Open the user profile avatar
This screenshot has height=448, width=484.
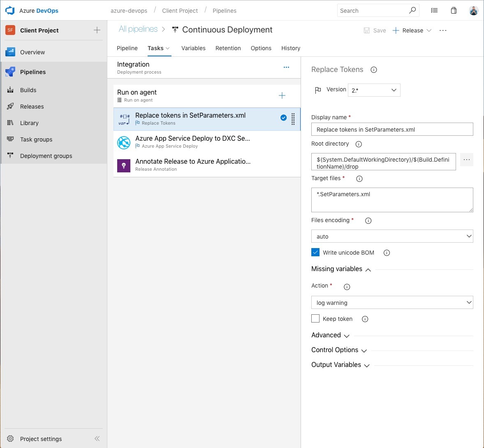pos(473,11)
